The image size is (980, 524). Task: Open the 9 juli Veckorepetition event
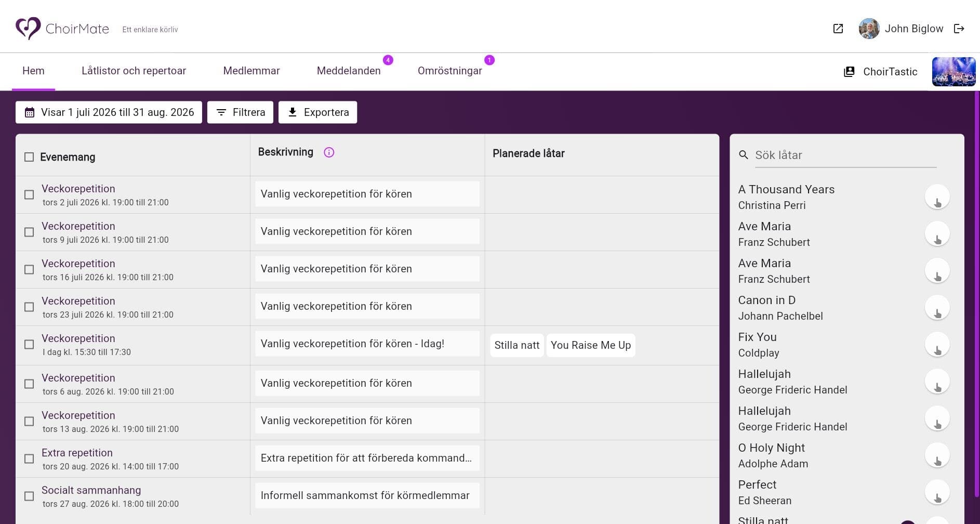78,226
